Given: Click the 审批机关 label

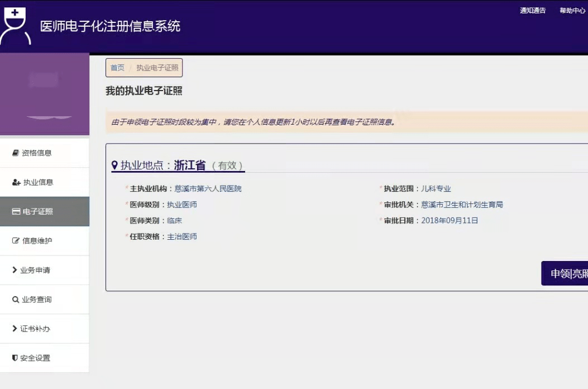Looking at the screenshot, I should coord(399,205).
